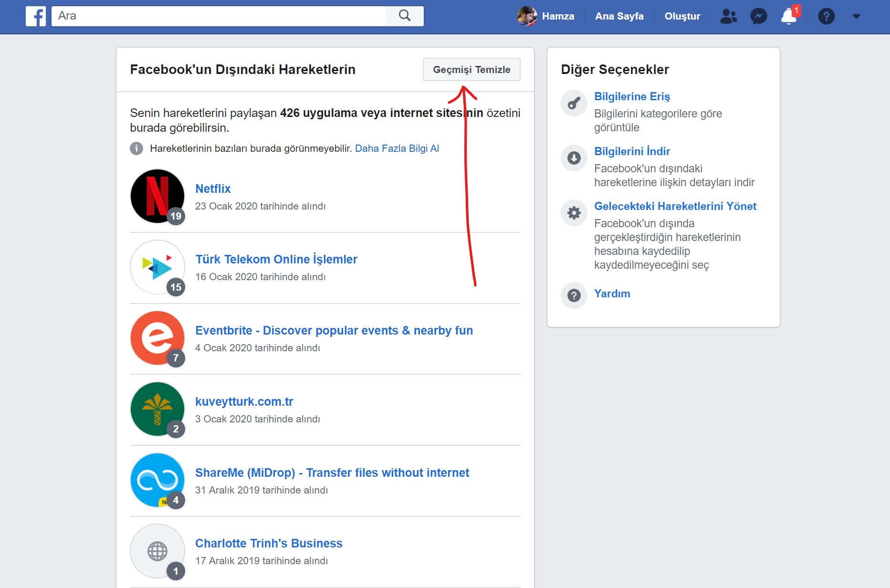Open Türk Telekom Online İşlemler link
This screenshot has height=588, width=890.
pyautogui.click(x=276, y=259)
